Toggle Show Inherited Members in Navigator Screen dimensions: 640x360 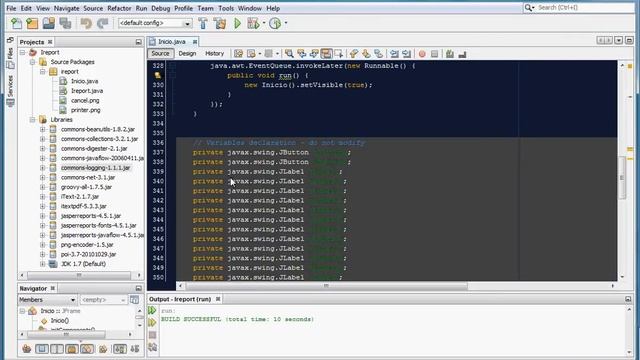coord(27,349)
